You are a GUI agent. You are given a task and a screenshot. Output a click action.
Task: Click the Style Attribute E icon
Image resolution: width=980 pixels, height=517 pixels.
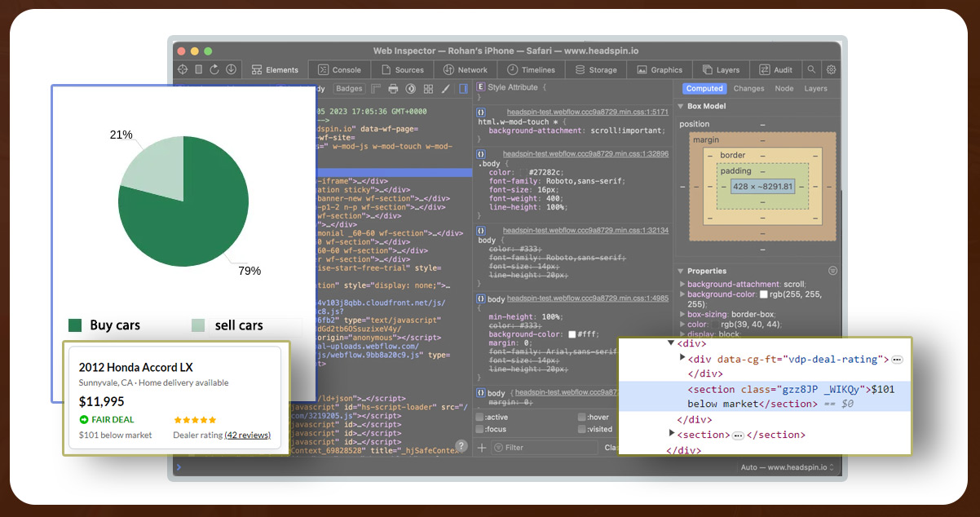pos(481,87)
